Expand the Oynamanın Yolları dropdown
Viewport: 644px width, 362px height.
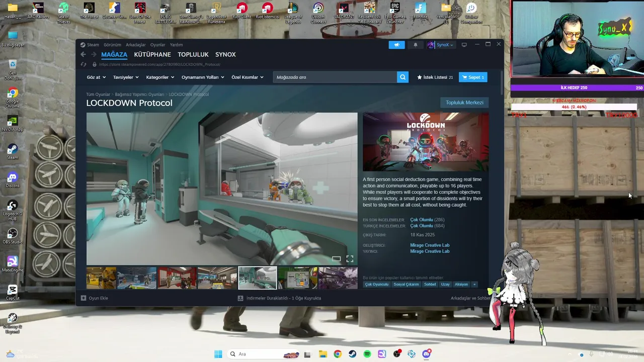(x=203, y=77)
